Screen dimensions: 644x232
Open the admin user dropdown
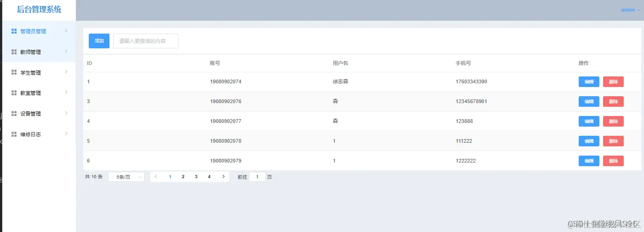click(x=630, y=10)
